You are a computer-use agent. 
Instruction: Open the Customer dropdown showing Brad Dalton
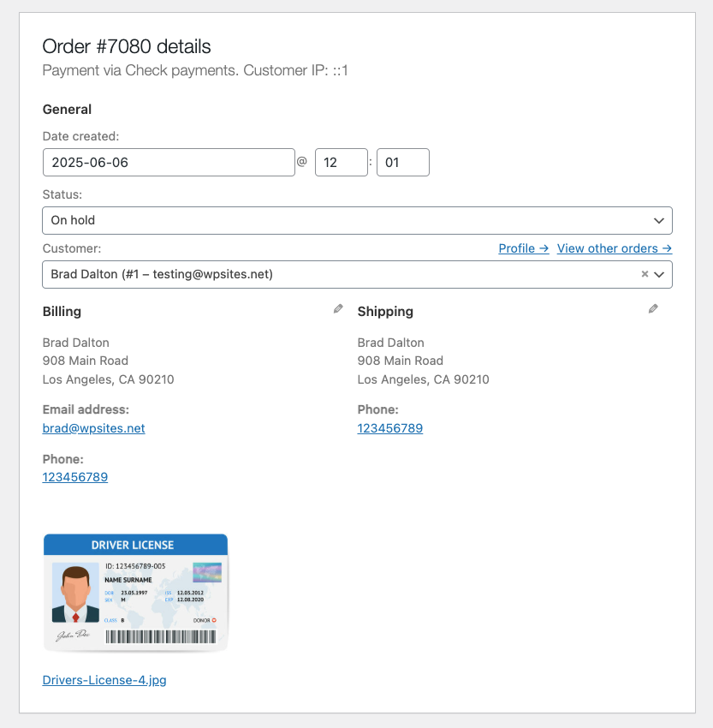tap(334, 275)
